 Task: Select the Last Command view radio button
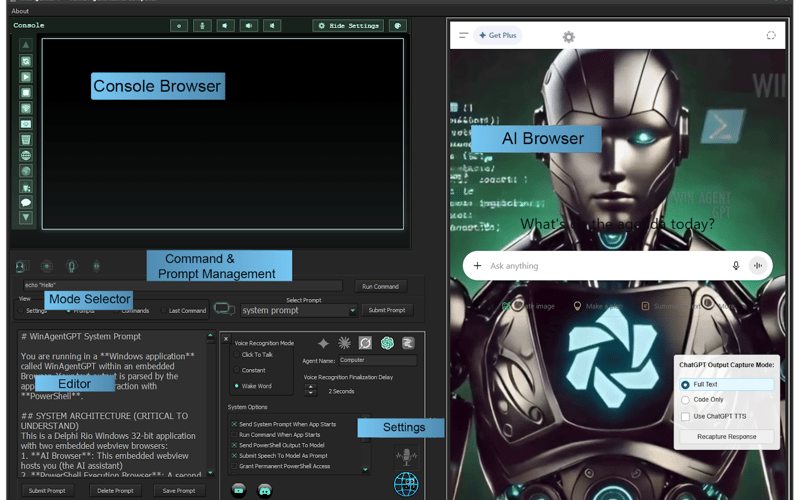pyautogui.click(x=164, y=310)
